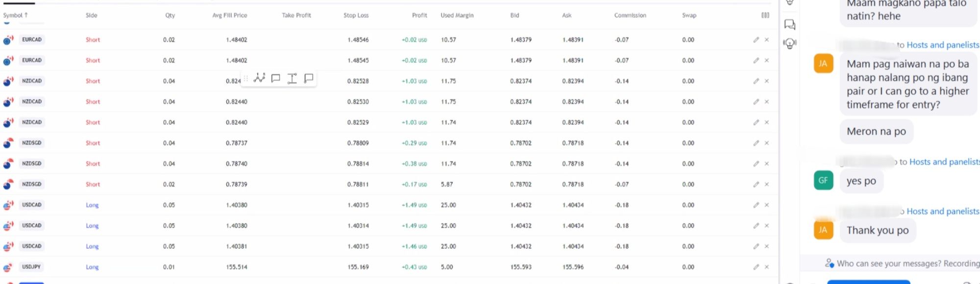Close the USDJPY position with X icon
This screenshot has height=284, width=980.
[767, 267]
